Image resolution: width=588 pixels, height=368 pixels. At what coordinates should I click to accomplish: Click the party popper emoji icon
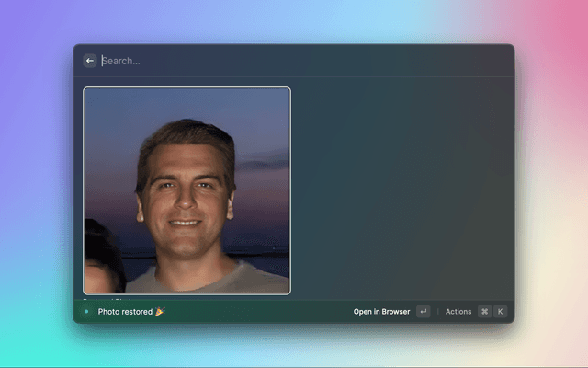pos(161,312)
